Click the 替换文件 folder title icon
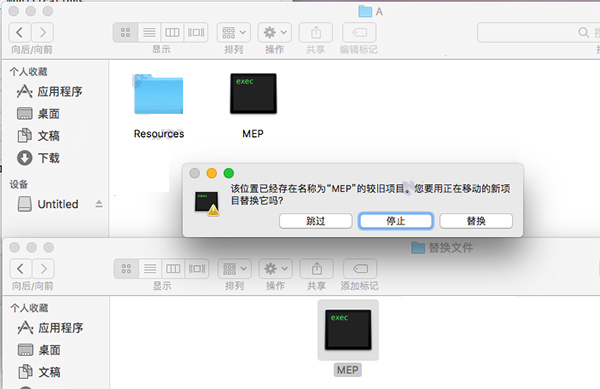The height and width of the screenshot is (389, 600). tap(418, 248)
